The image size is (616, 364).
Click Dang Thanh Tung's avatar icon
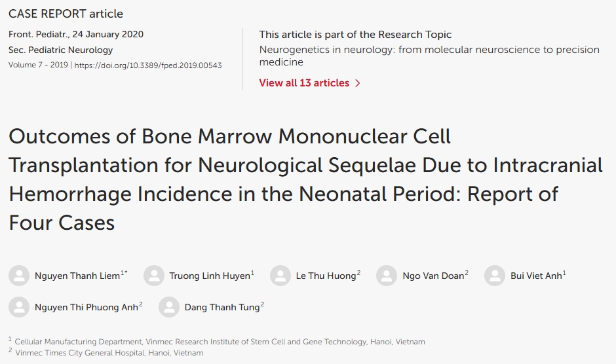[x=169, y=307]
